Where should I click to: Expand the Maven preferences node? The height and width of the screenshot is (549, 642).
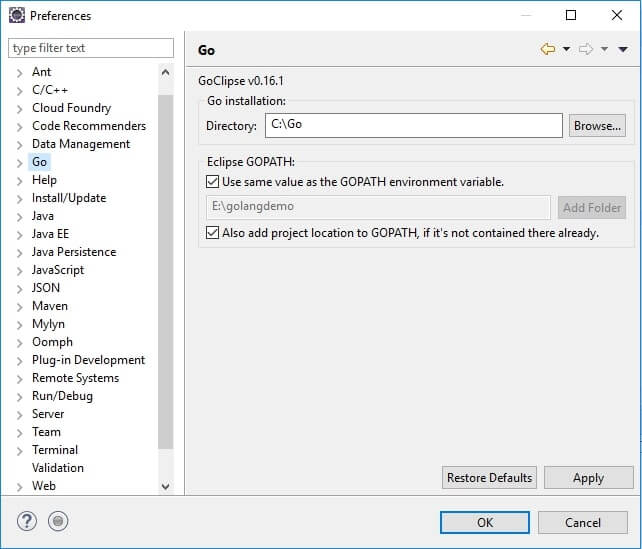pyautogui.click(x=19, y=306)
